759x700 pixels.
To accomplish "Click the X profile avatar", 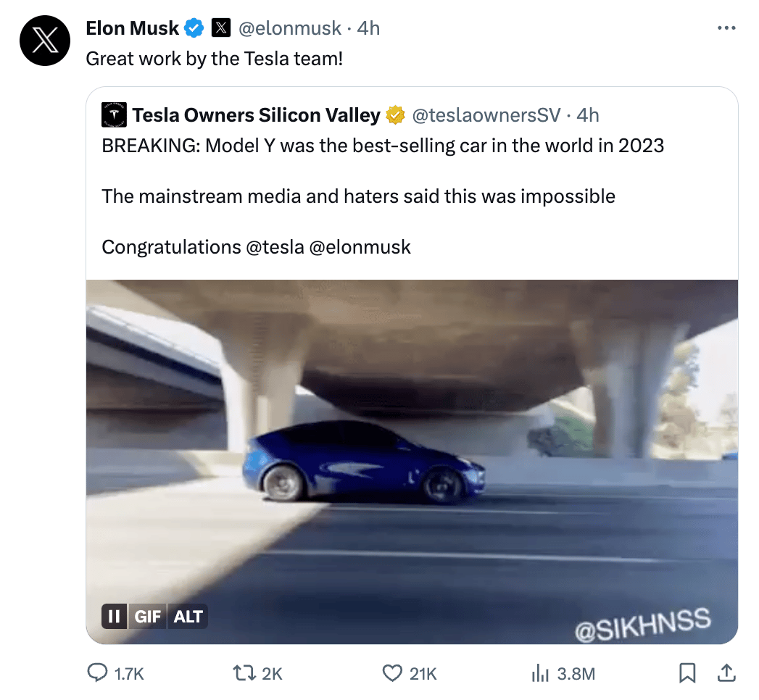I will (45, 40).
